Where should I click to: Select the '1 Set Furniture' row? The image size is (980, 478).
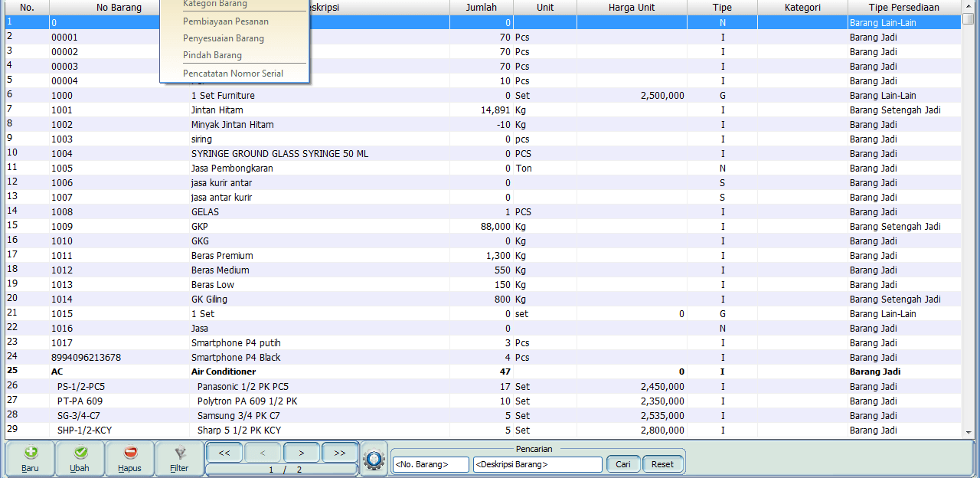(483, 96)
